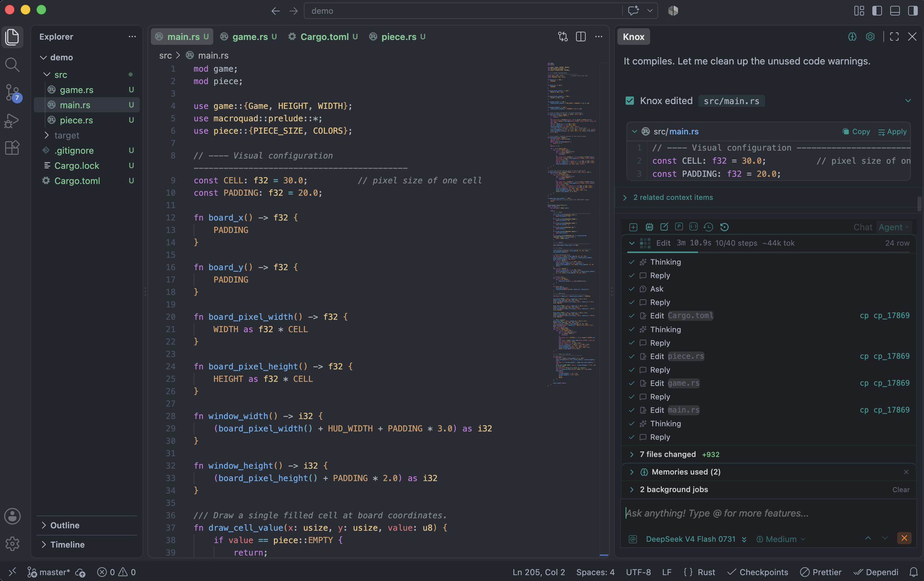Clear the background jobs

click(x=901, y=490)
